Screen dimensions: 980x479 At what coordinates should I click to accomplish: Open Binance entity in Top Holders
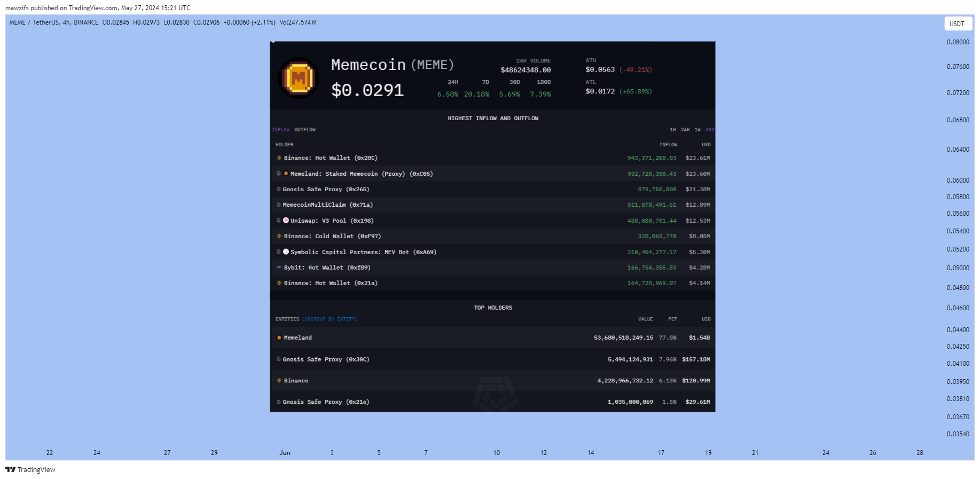click(296, 381)
